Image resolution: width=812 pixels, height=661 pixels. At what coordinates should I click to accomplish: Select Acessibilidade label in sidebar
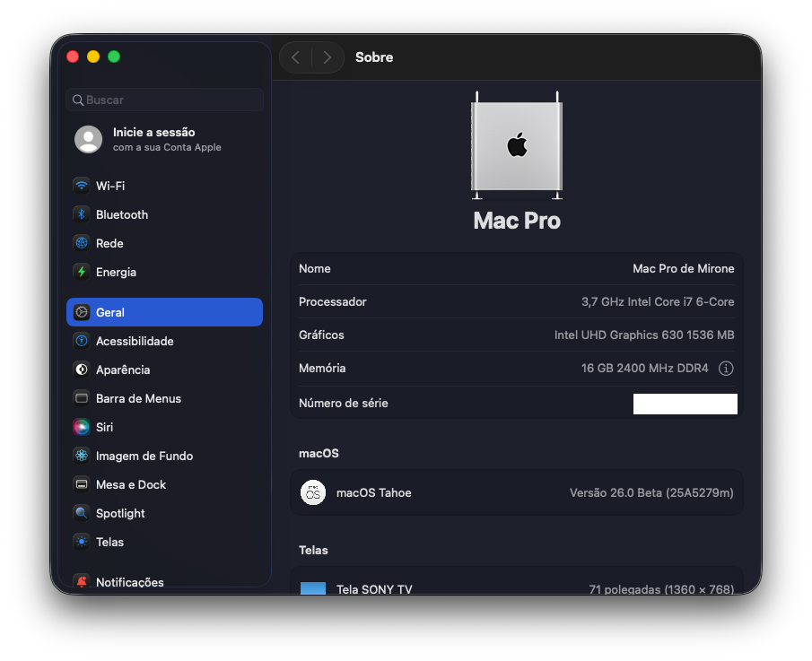pyautogui.click(x=135, y=341)
